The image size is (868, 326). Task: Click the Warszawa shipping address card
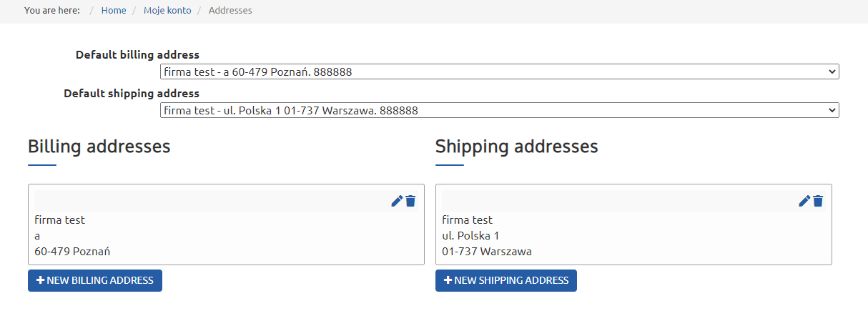pyautogui.click(x=633, y=236)
